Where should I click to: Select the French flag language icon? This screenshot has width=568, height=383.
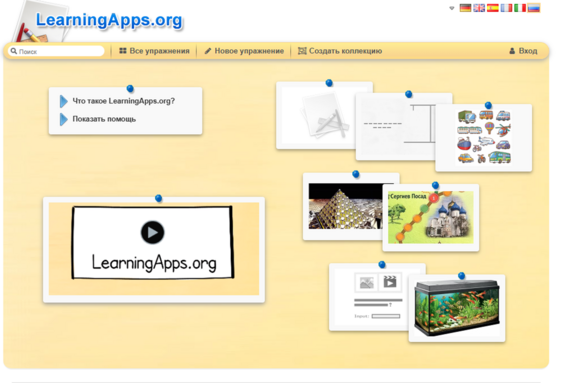pyautogui.click(x=506, y=8)
